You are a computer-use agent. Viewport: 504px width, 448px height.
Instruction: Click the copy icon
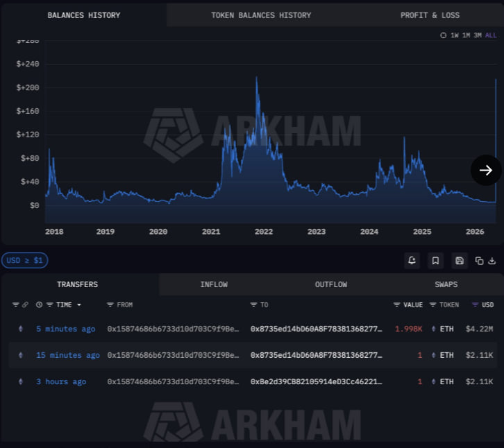point(479,261)
